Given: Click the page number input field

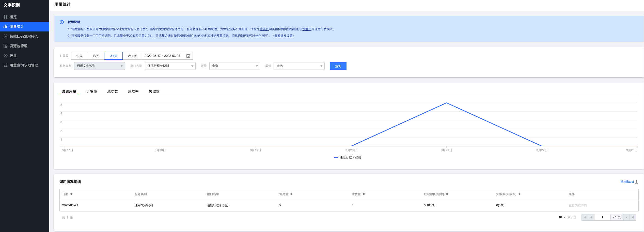Looking at the screenshot, I should coord(602,217).
